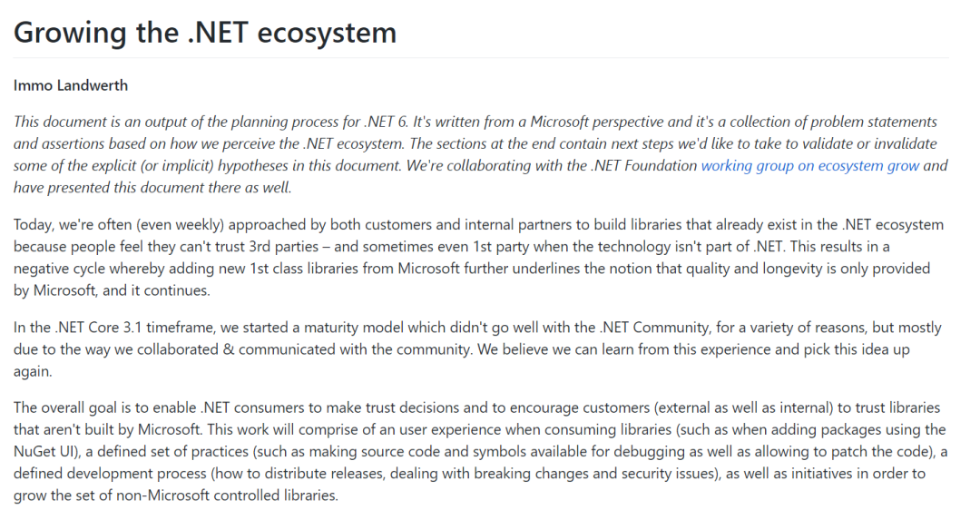980x510 pixels.
Task: Click the phrase 'defined development process'
Action: (110, 474)
